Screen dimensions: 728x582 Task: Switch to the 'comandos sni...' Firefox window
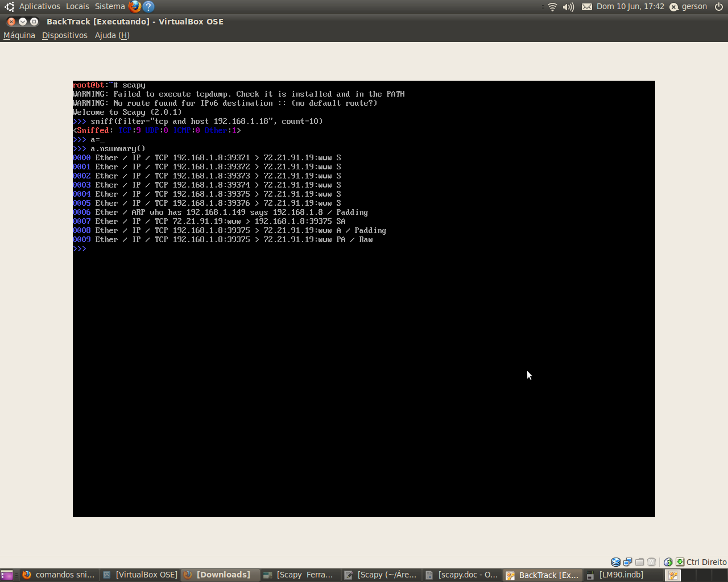(59, 575)
